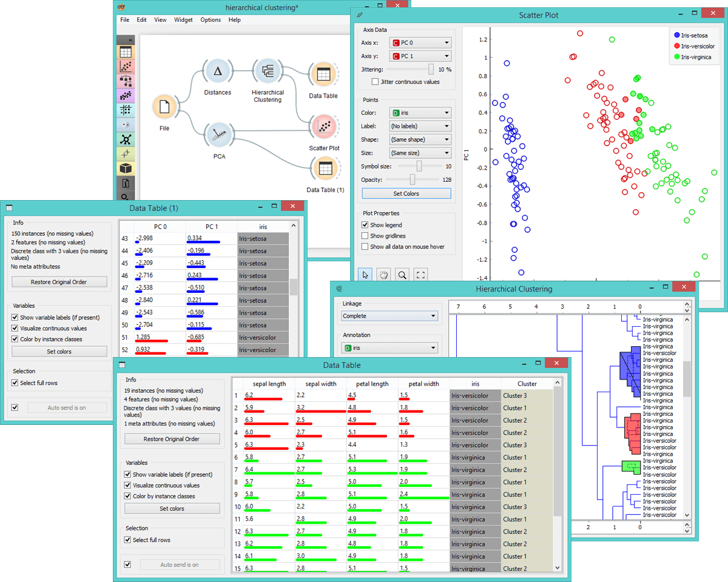Activate the magnifier zoom tool in Scatter Plot
The width and height of the screenshot is (728, 582).
point(402,275)
